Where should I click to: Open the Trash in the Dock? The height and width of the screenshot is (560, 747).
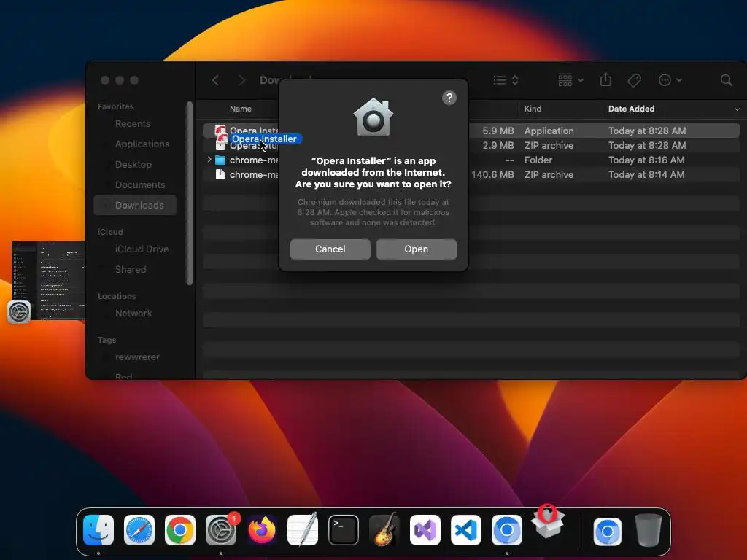[649, 529]
